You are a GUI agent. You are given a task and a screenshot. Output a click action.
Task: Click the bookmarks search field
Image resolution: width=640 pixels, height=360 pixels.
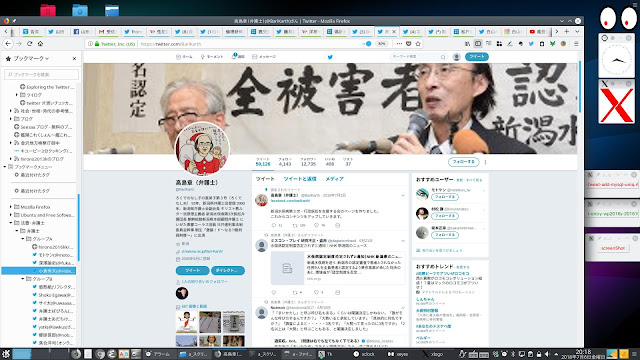point(41,74)
